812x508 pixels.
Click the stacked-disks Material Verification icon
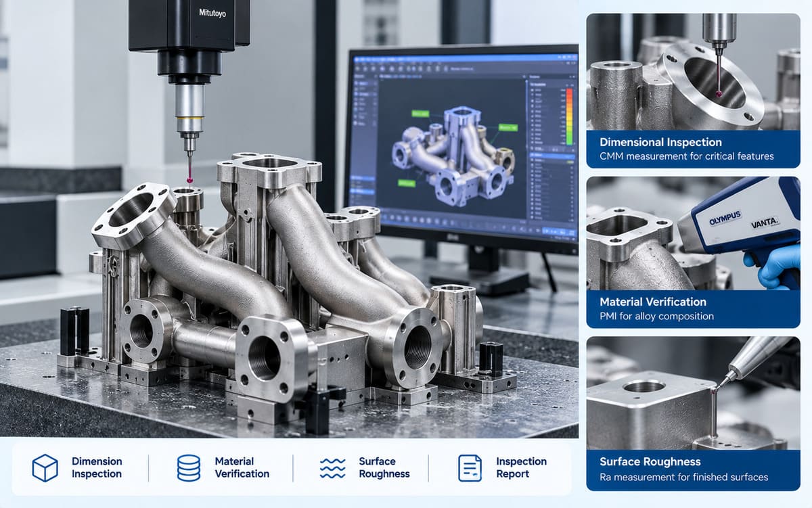(x=188, y=467)
